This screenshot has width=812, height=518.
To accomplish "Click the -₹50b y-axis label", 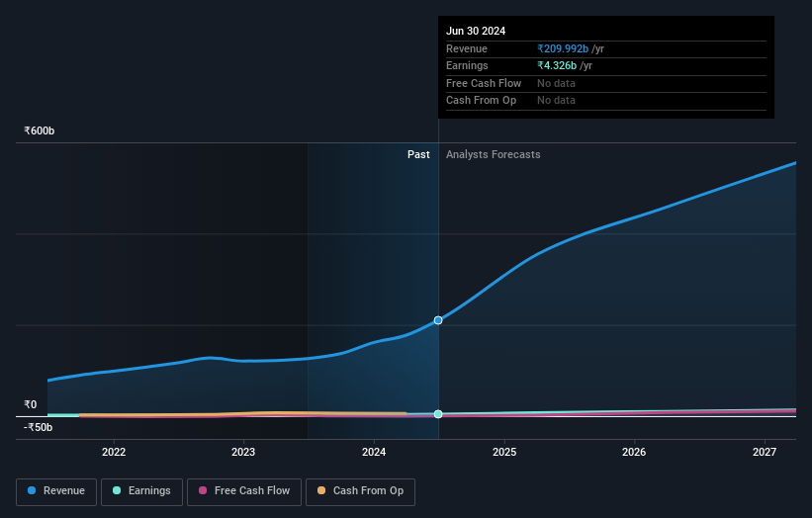I will click(38, 427).
